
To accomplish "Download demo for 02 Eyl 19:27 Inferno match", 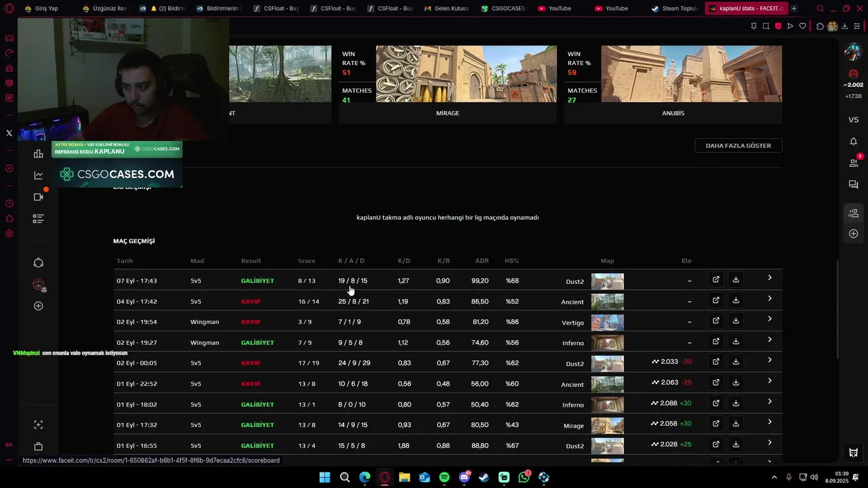I will click(736, 341).
